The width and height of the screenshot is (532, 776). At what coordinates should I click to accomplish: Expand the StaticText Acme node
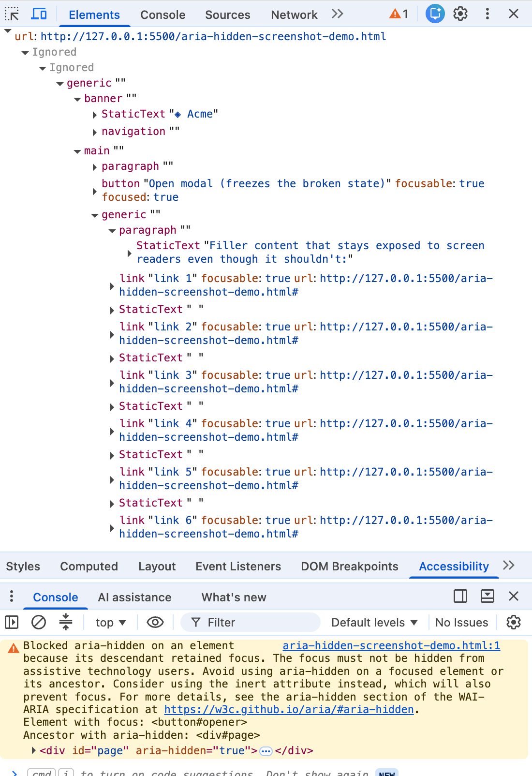coord(95,115)
